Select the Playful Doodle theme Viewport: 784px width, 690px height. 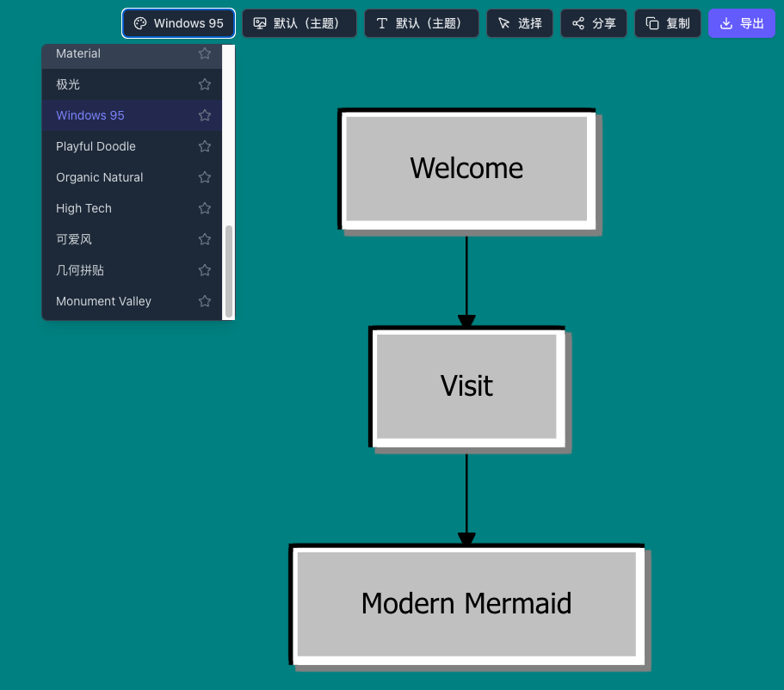(96, 146)
